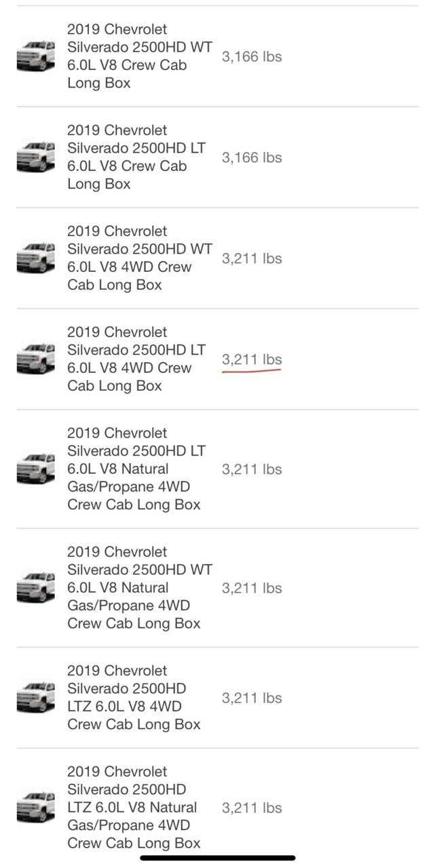The width and height of the screenshot is (435, 868).
Task: Tap the iOS home indicator bar
Action: (x=218, y=858)
